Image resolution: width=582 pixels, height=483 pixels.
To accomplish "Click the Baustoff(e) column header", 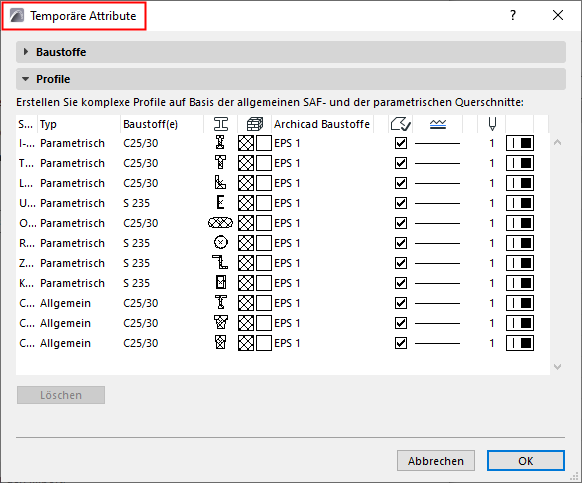I will (150, 124).
